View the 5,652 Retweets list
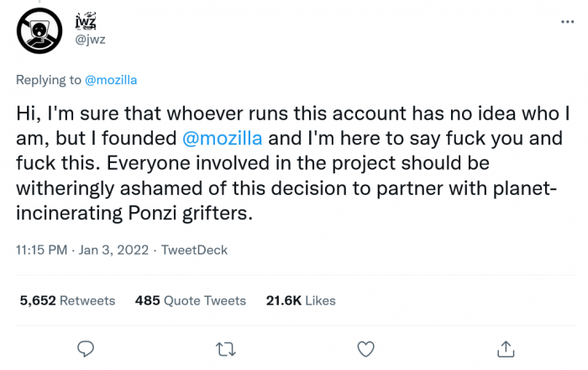 click(66, 300)
